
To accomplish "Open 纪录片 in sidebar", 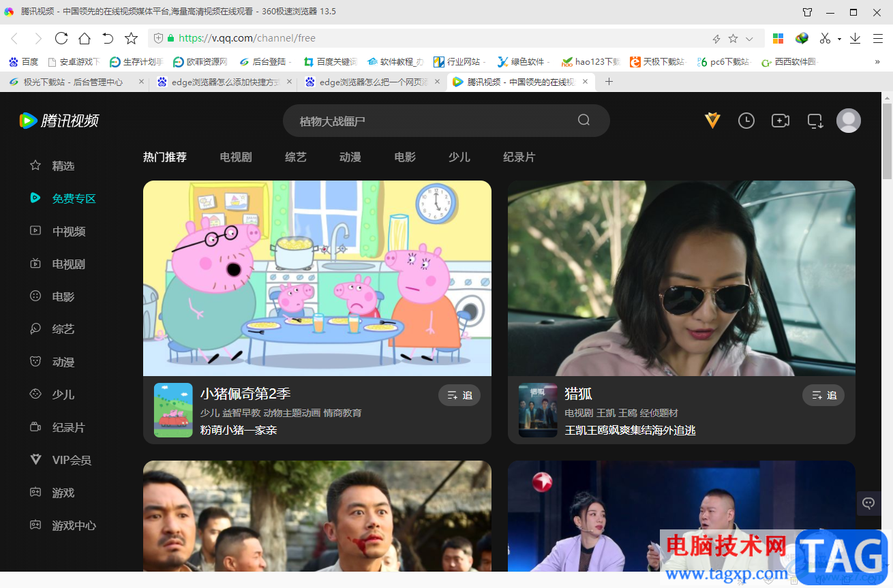I will pos(58,427).
